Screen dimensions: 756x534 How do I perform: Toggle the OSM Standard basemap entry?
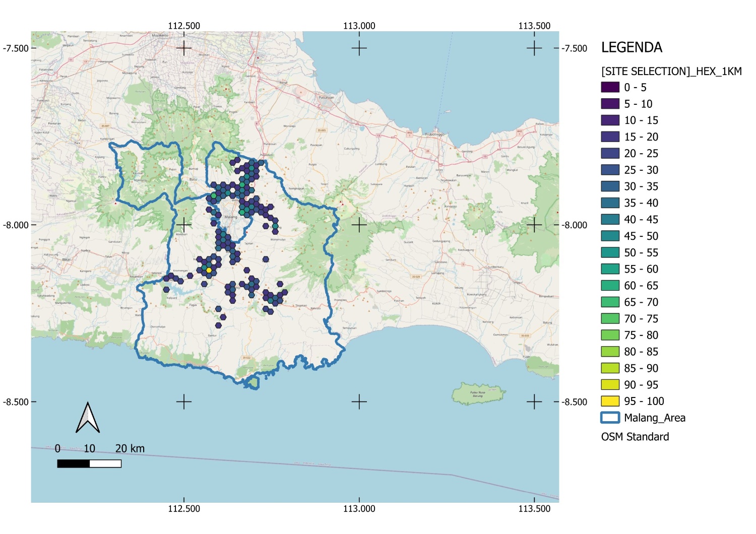(x=635, y=437)
